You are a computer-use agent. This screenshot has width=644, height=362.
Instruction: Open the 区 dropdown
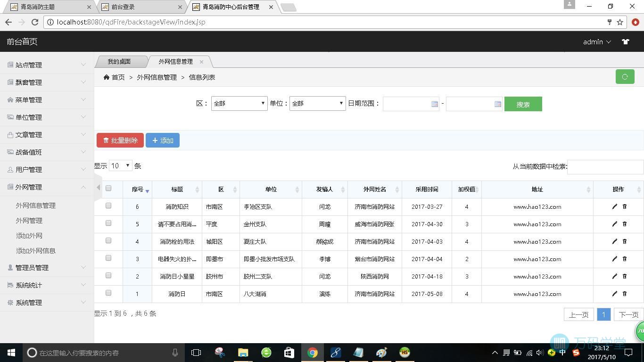tap(239, 103)
